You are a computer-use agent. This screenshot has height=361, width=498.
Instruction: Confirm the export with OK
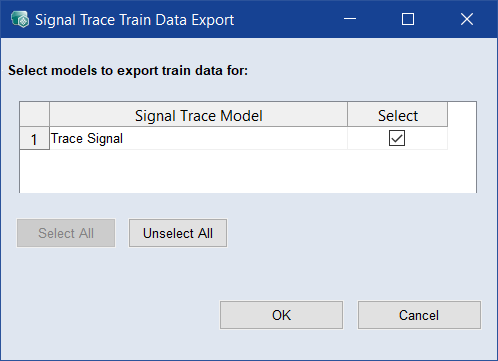coord(281,315)
